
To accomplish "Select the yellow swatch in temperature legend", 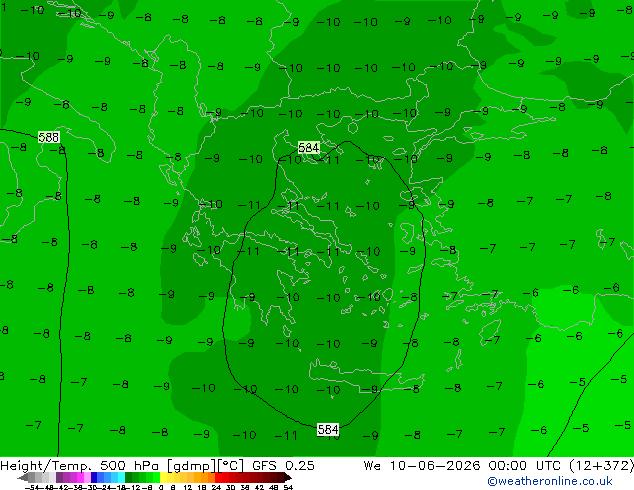I will 163,477.
